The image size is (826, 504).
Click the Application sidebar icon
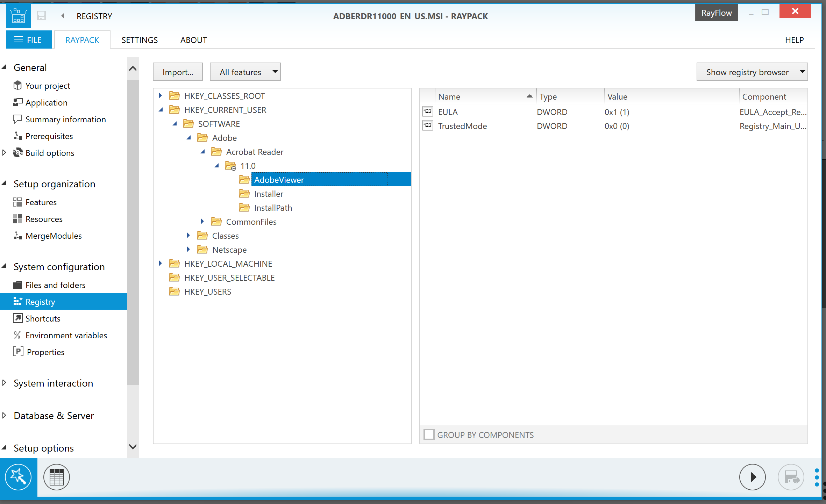[x=17, y=102]
